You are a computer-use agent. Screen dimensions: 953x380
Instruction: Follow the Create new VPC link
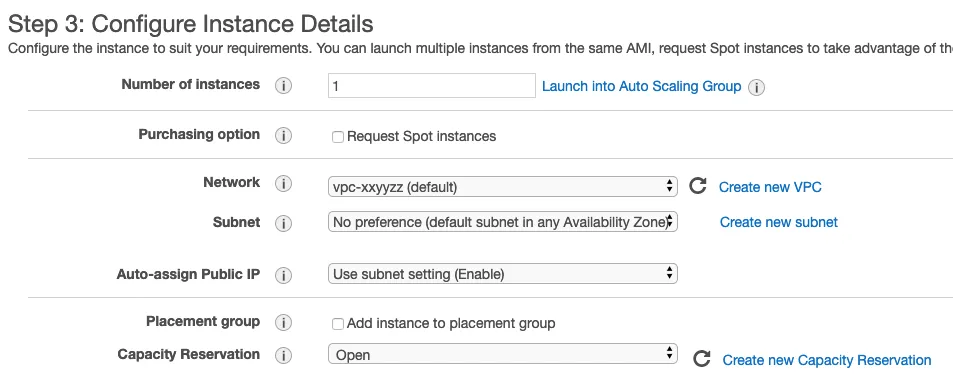pos(770,187)
